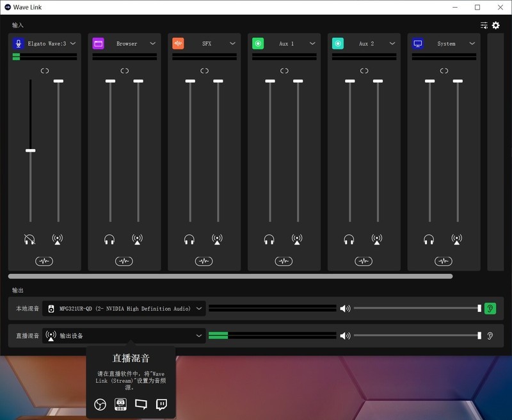Click the purple Browser channel icon
Screen dimensions: 512x420
coord(99,44)
